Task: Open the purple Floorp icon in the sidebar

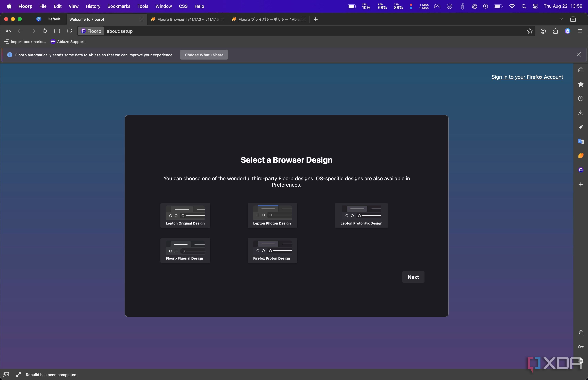Action: (581, 170)
